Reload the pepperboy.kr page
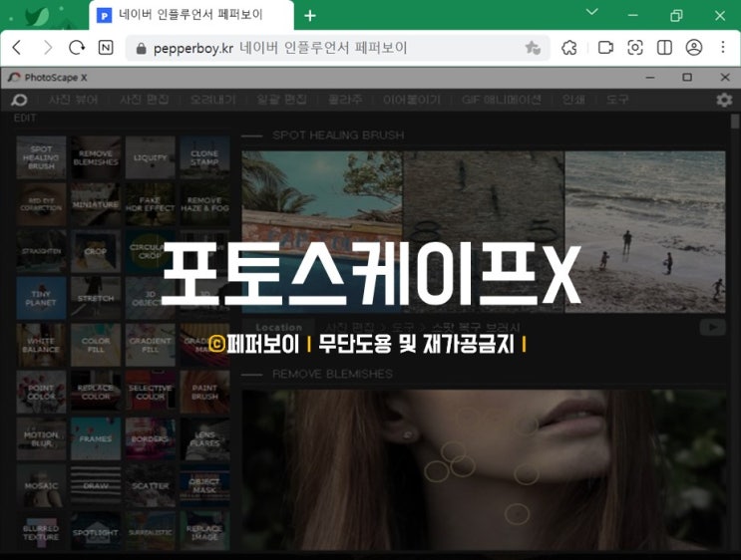 (77, 47)
